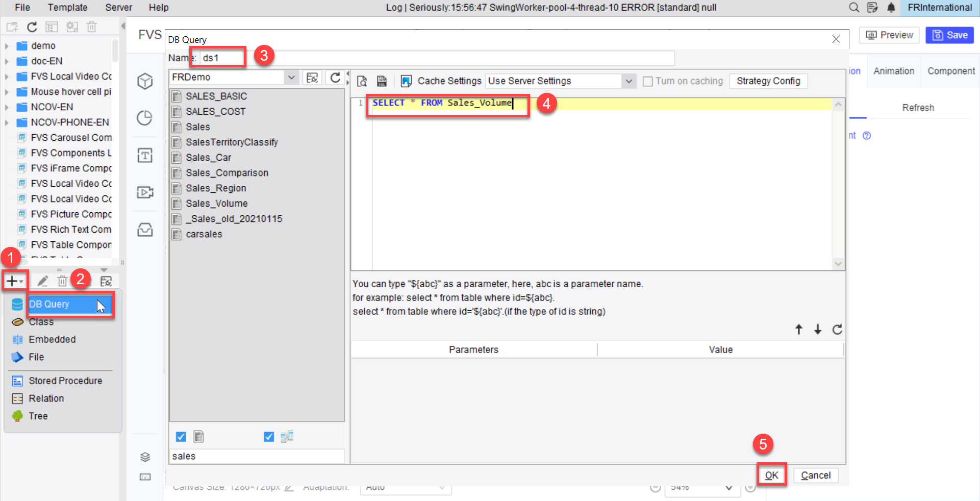Click the preview query icon in SQL toolbar
Image resolution: width=980 pixels, height=501 pixels.
point(362,81)
